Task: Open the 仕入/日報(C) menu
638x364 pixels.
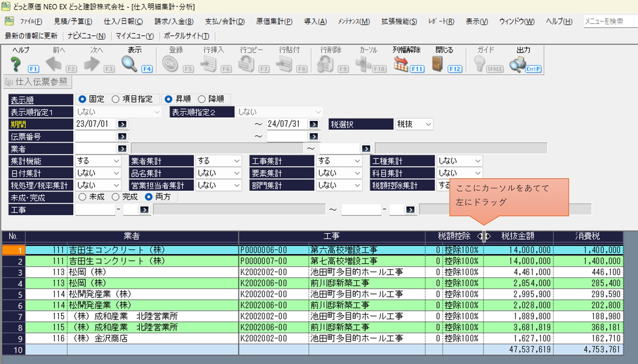Action: click(123, 22)
